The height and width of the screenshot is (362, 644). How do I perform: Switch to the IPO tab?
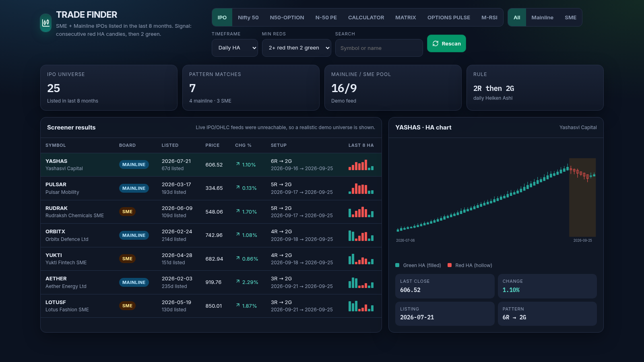coord(222,18)
